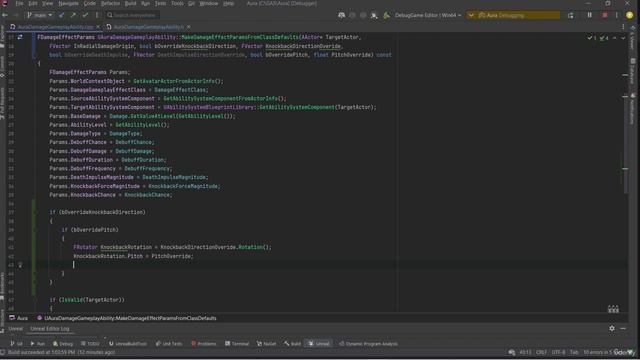This screenshot has width=640, height=360.
Task: Open the NuGet tool window
Action: point(267,344)
